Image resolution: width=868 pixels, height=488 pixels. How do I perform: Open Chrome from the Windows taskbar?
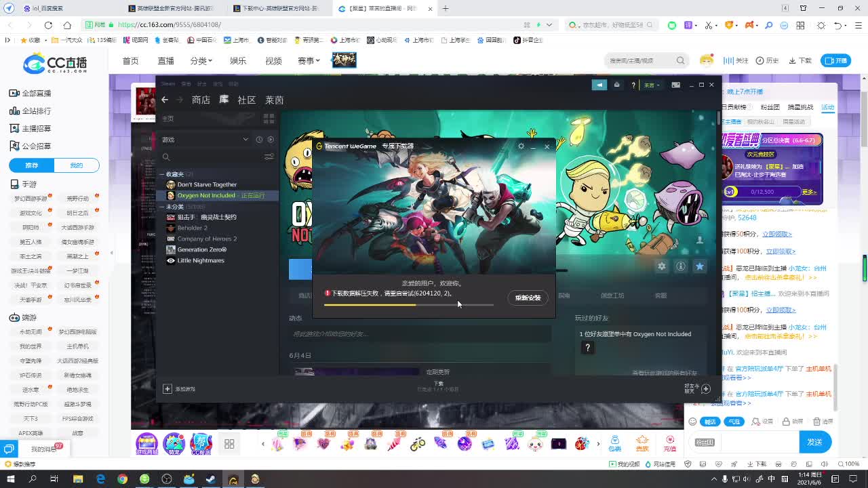[122, 479]
